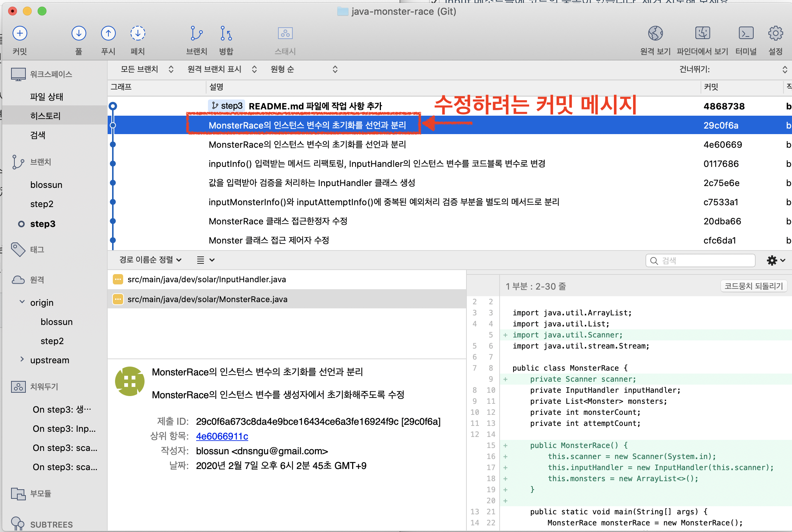
Task: Click the Reverse Hunk (코드뭉치 되돌리기) button
Action: pos(753,286)
